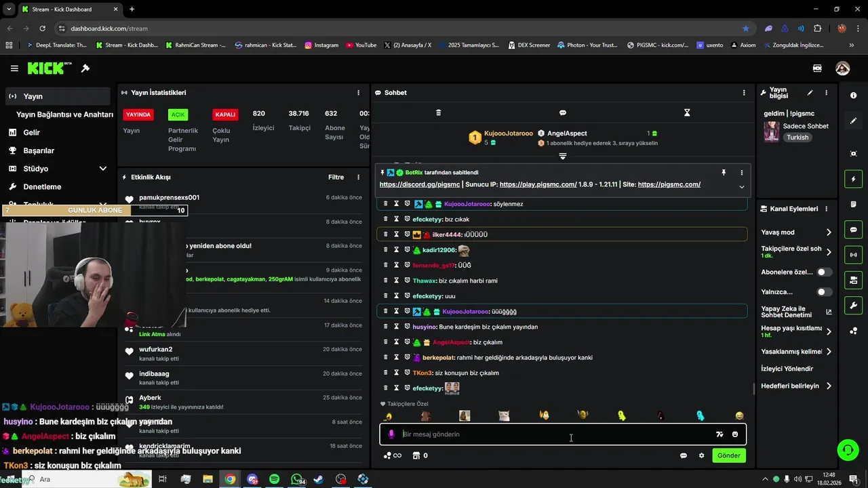Expand the pinned message chevron
Viewport: 868px width, 488px height.
pos(741,187)
